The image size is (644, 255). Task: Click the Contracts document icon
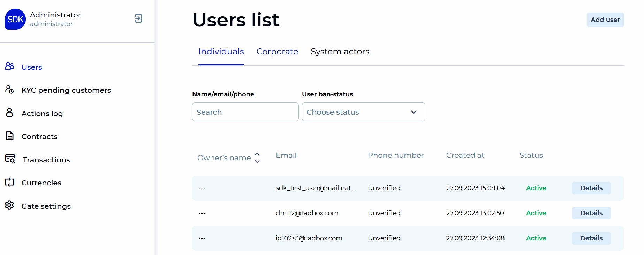10,136
